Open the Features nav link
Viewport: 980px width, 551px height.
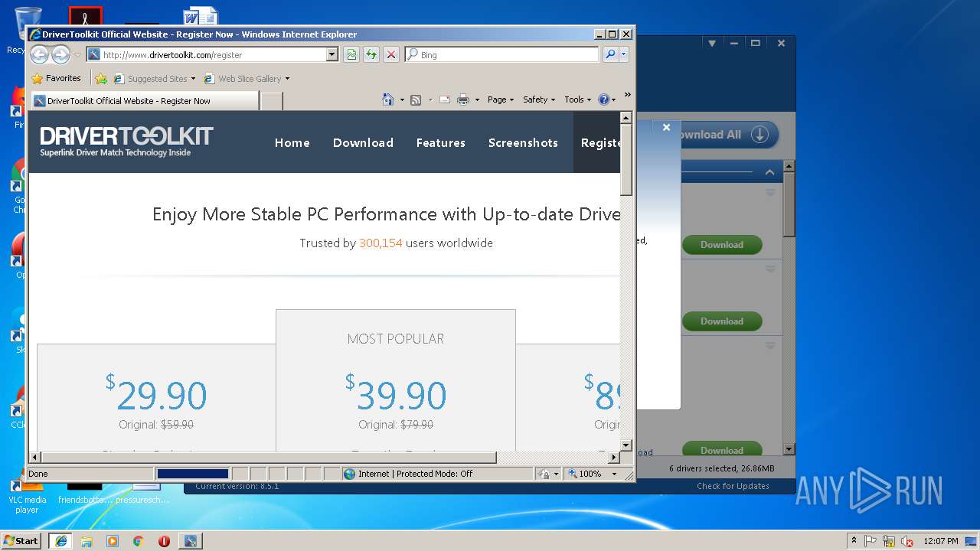441,142
